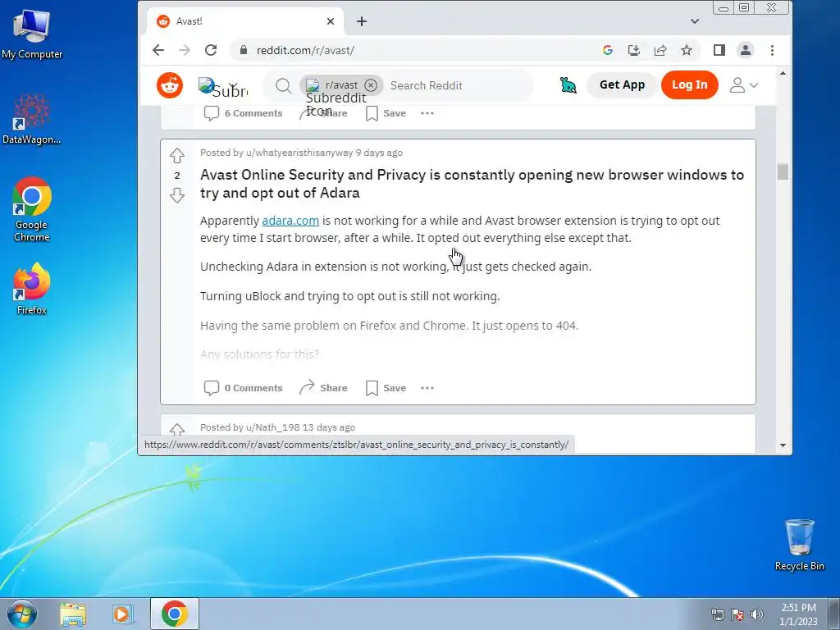Click the volume speaker tray icon
840x630 pixels.
(757, 614)
